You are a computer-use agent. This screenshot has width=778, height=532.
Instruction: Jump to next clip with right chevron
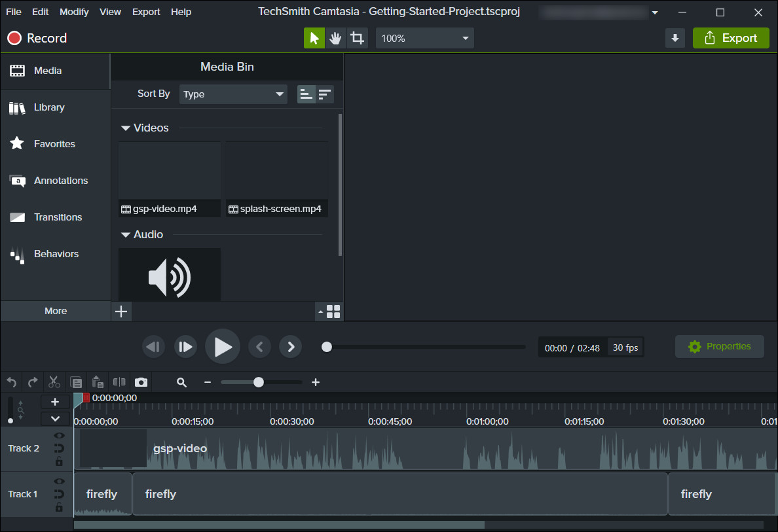pos(291,347)
